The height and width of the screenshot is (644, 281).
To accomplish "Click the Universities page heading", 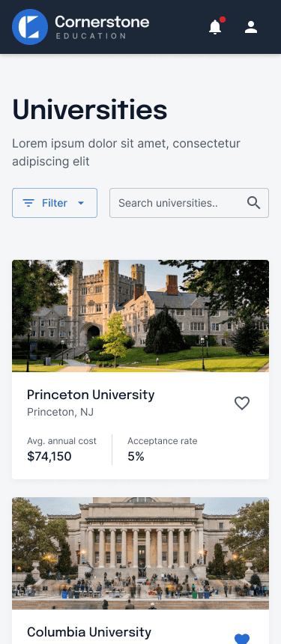I will point(90,110).
